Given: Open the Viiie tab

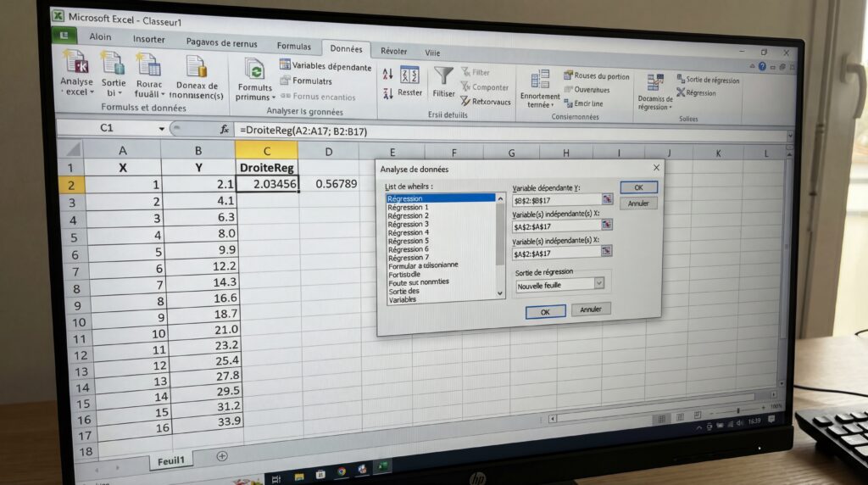Looking at the screenshot, I should (432, 53).
